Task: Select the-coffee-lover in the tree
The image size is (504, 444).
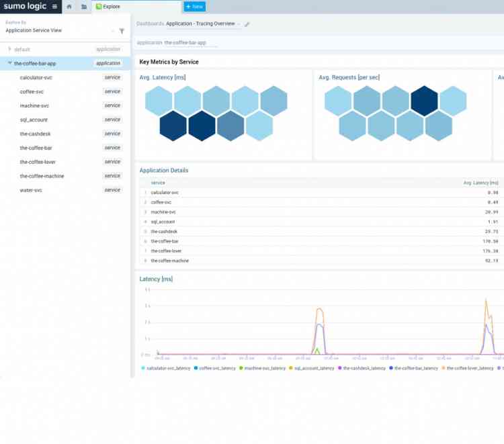Action: coord(38,162)
